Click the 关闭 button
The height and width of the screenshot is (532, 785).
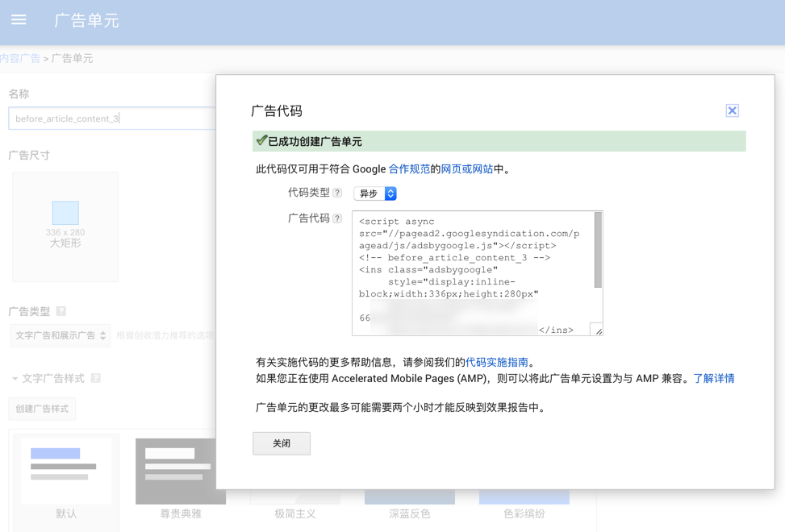tap(282, 443)
